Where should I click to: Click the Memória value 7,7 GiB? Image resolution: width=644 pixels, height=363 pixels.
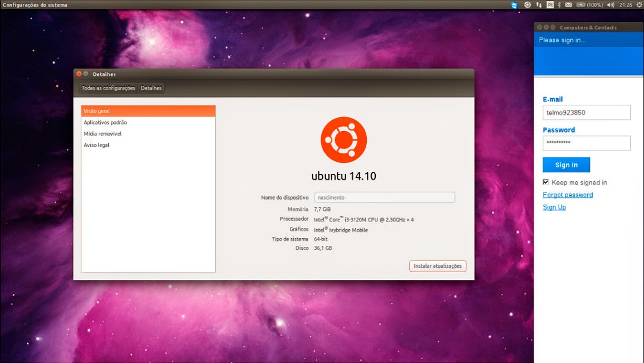point(322,210)
